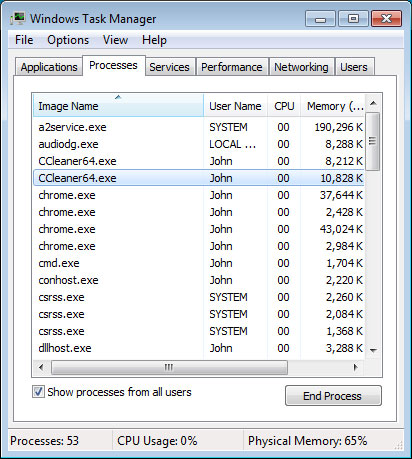
Task: Click vertical scrollbar up arrow
Action: [373, 103]
